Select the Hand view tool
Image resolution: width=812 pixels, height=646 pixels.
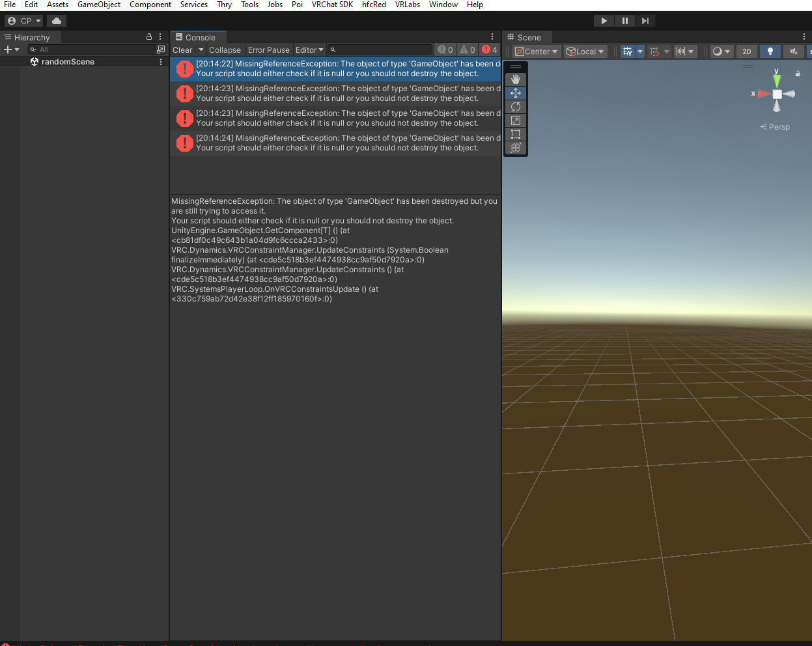point(516,79)
